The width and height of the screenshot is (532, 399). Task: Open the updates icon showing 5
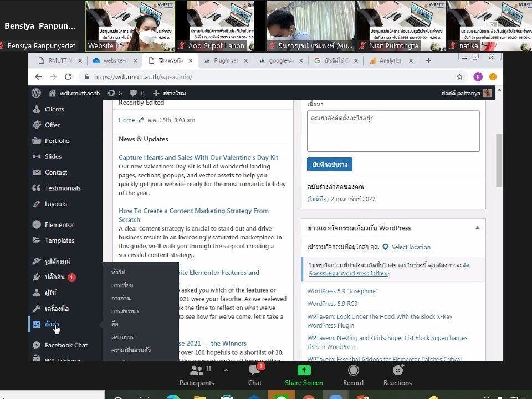click(114, 93)
